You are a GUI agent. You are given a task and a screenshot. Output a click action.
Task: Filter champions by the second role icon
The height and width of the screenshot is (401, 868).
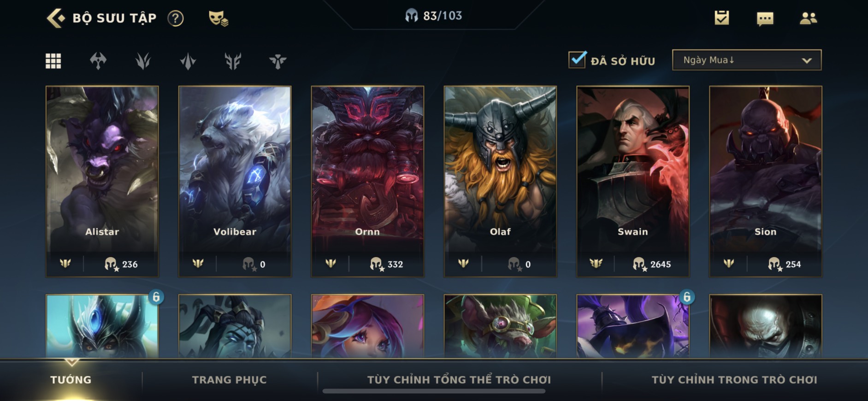[98, 61]
